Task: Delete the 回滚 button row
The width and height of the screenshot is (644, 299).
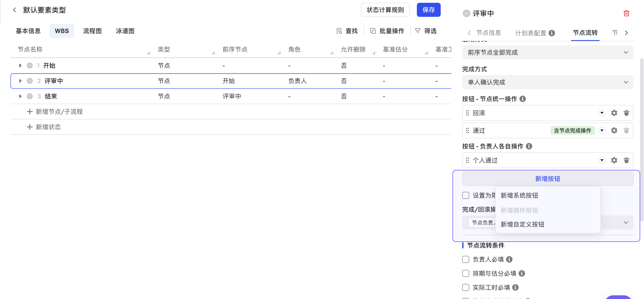Action: pyautogui.click(x=626, y=113)
